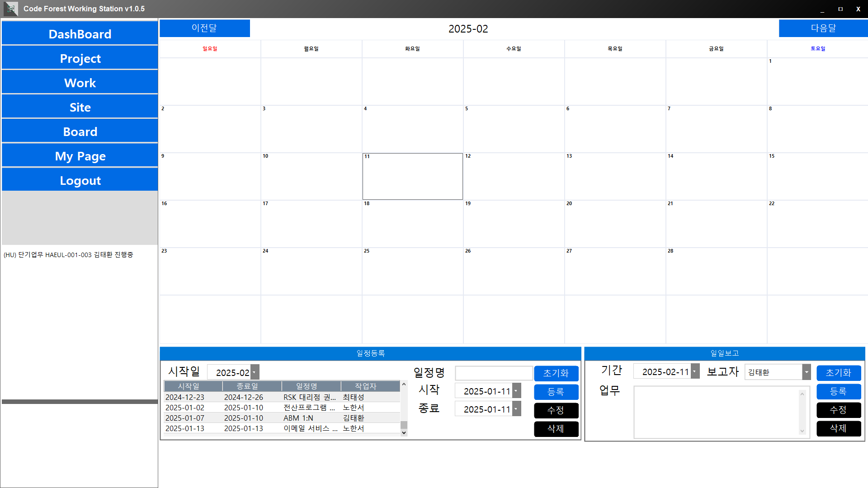Select calendar day 5
868x488 pixels.
pos(514,129)
